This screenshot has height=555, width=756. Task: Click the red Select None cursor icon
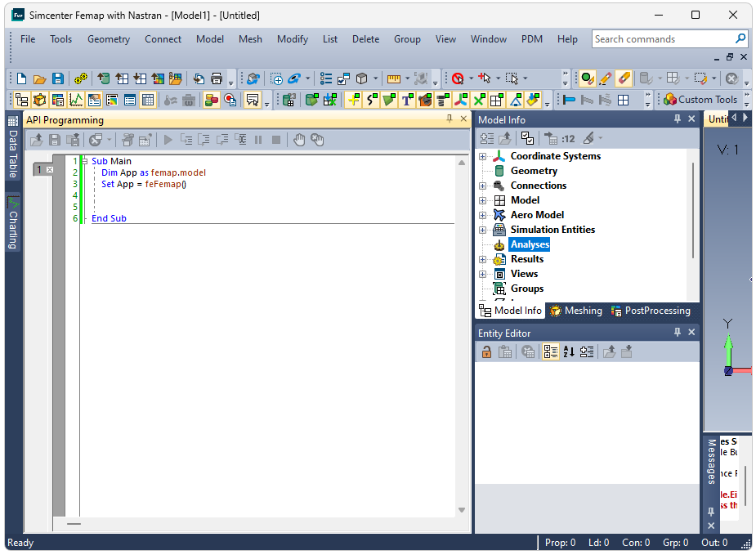coord(458,78)
